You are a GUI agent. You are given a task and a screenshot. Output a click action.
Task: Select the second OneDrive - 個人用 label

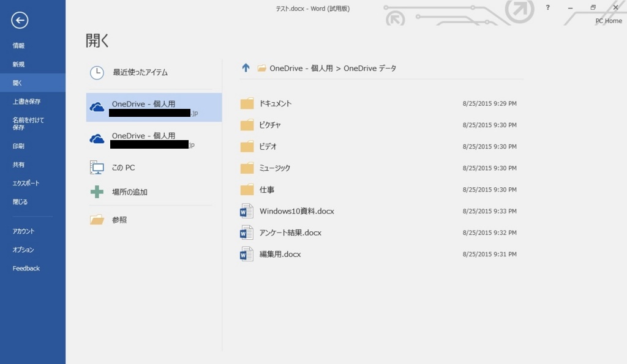(143, 136)
